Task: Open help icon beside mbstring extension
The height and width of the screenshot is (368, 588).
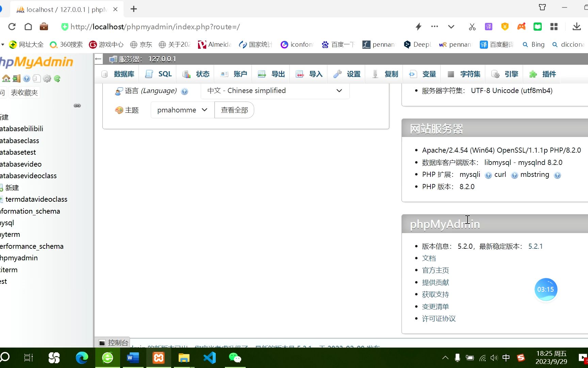Action: (557, 175)
